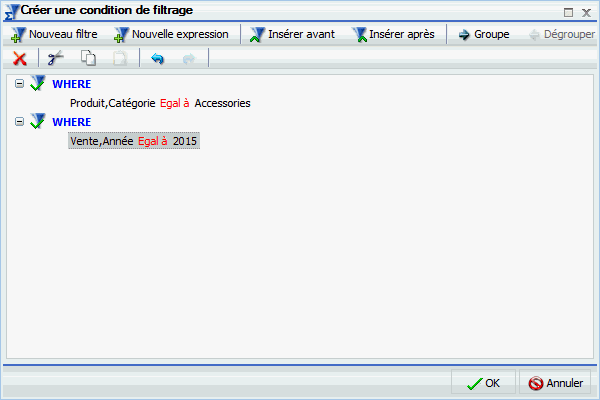This screenshot has height=400, width=600.
Task: Select the second WHERE label
Action: point(72,122)
